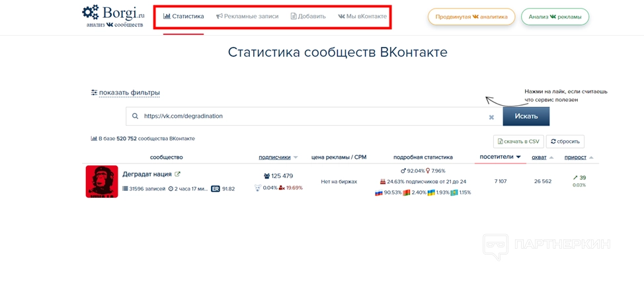The image size is (644, 295).
Task: Open the Мы вКонтакте tab
Action: [362, 17]
